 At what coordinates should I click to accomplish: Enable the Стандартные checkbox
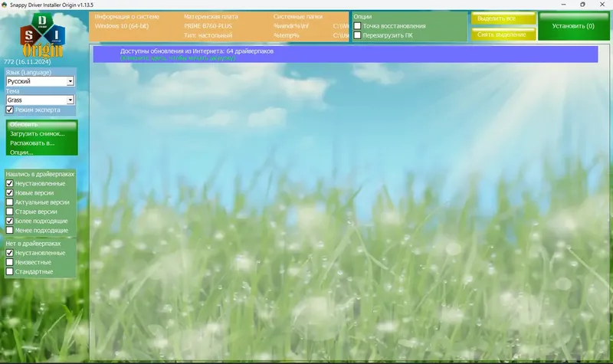pos(10,272)
